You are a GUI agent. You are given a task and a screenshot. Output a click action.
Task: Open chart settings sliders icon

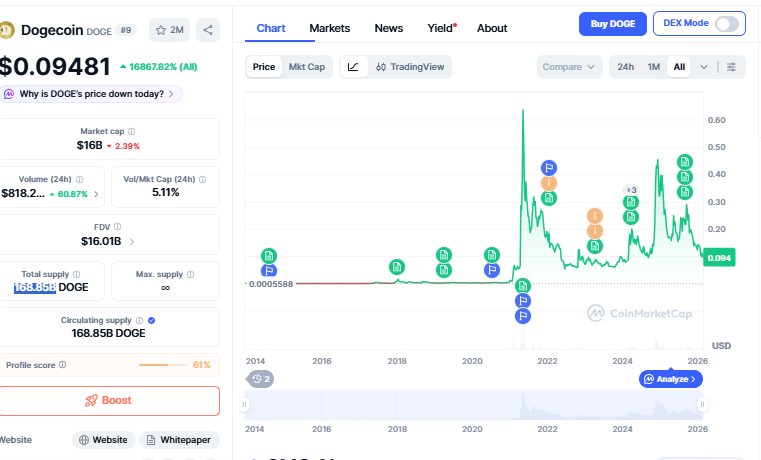[731, 67]
